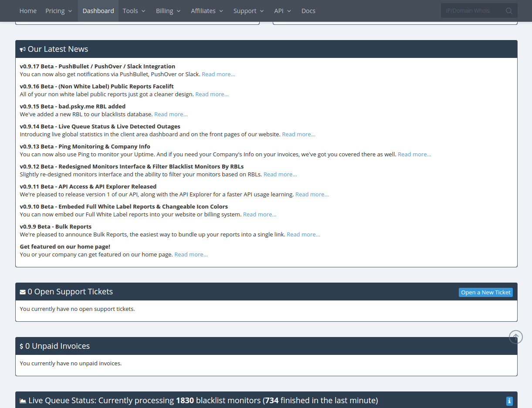
Task: Click the v0.9.14 Beta news headline
Action: pos(100,127)
